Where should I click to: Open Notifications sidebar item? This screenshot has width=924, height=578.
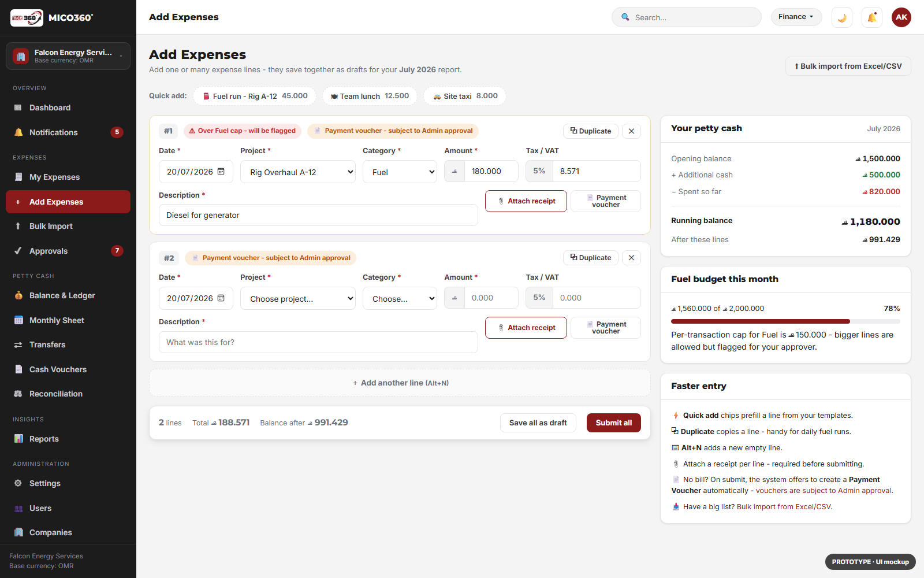pyautogui.click(x=68, y=132)
